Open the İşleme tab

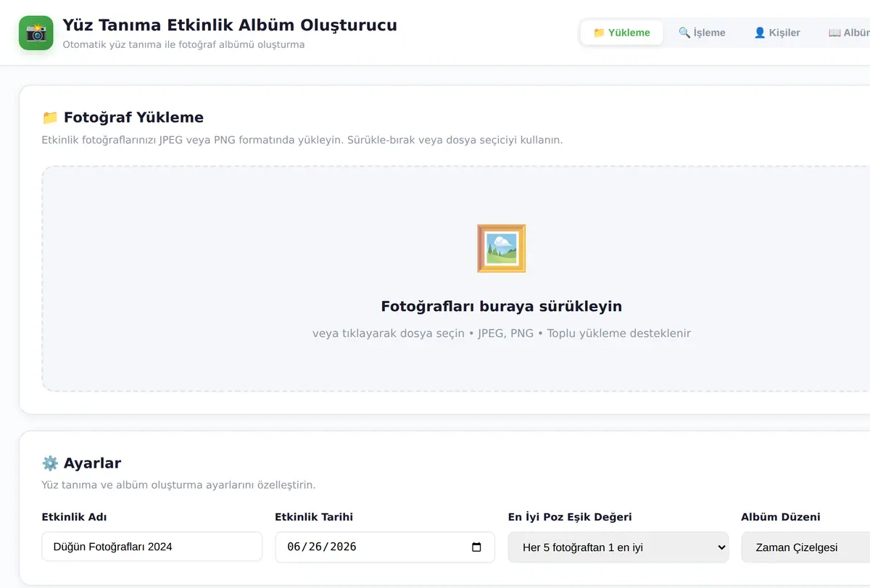(x=702, y=33)
